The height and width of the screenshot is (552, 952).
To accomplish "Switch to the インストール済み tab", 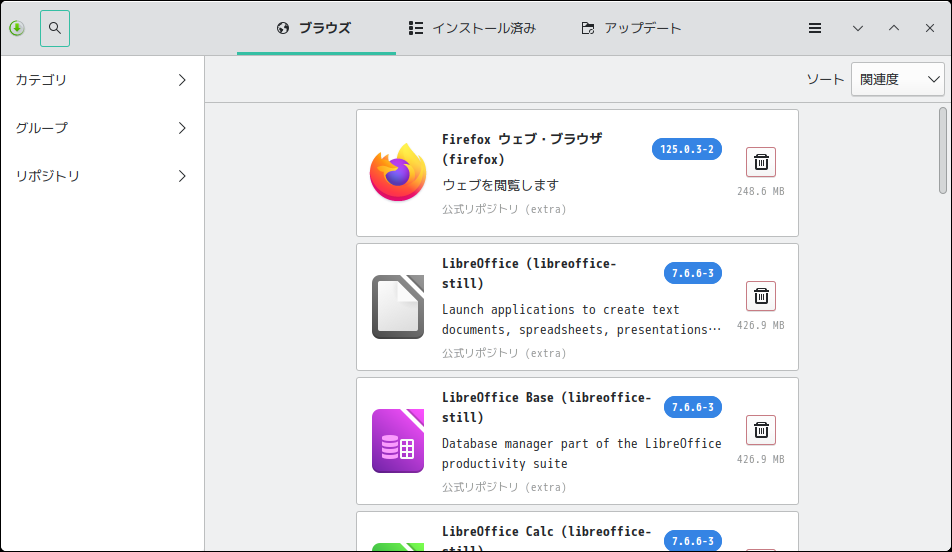I will click(x=472, y=28).
